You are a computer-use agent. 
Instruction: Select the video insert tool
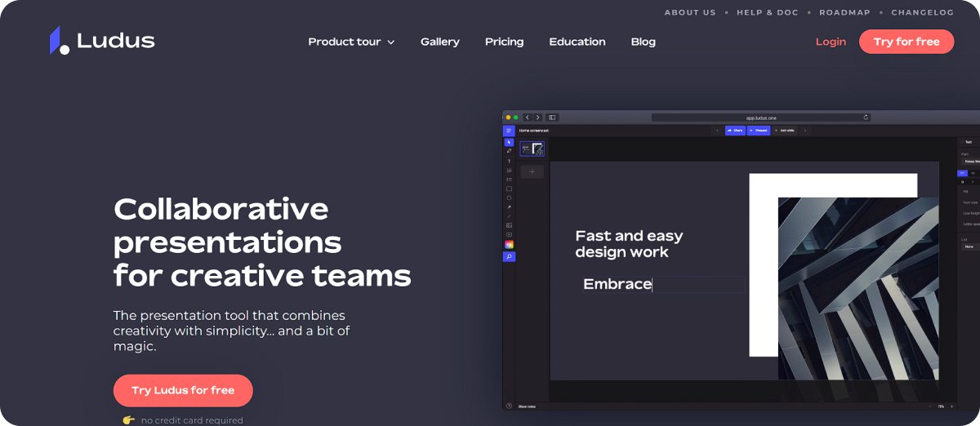pyautogui.click(x=509, y=234)
